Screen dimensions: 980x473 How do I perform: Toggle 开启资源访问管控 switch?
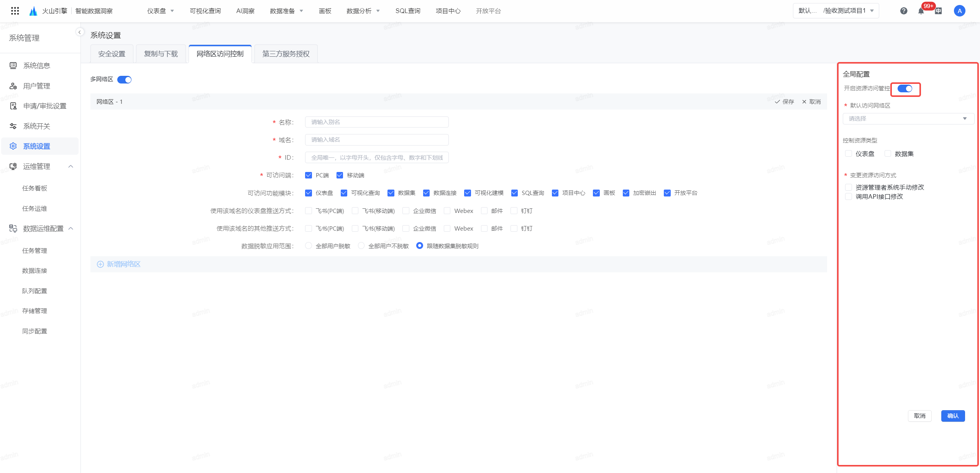click(905, 88)
